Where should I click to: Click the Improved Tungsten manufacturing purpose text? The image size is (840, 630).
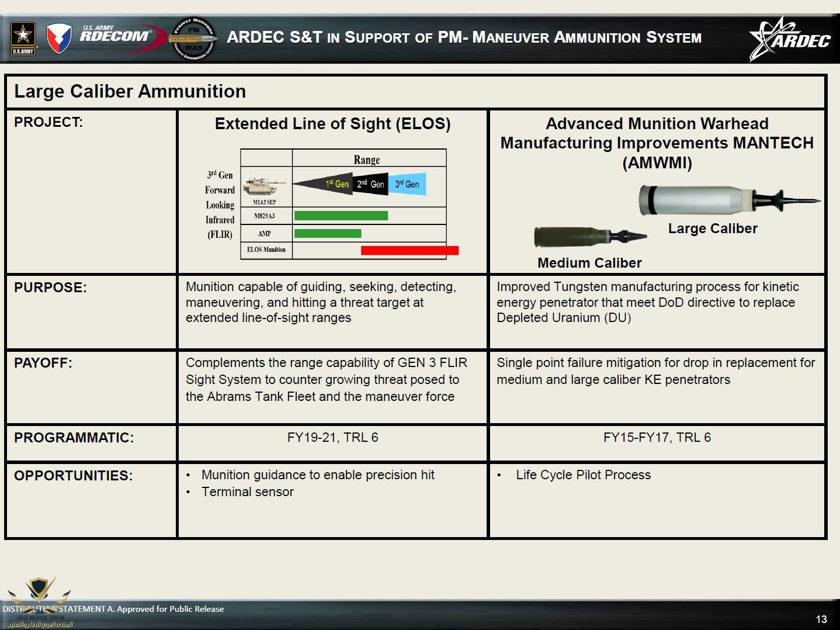pos(648,302)
